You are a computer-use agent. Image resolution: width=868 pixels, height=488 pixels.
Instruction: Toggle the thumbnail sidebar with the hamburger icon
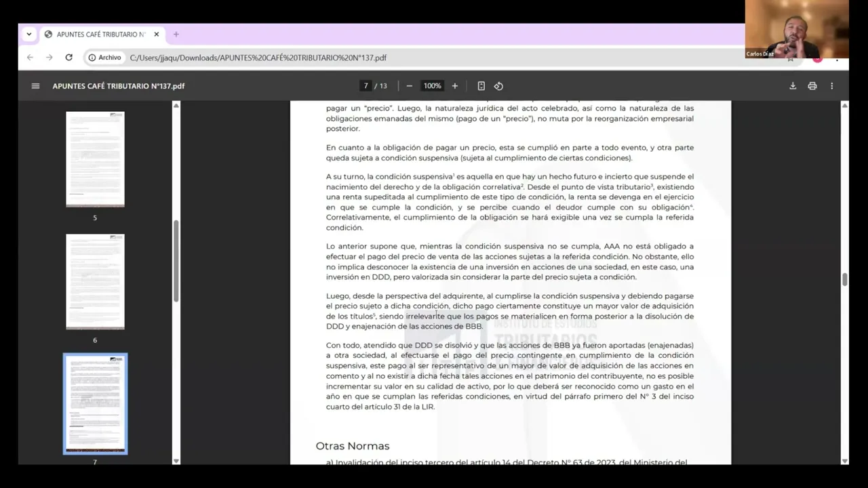coord(35,85)
